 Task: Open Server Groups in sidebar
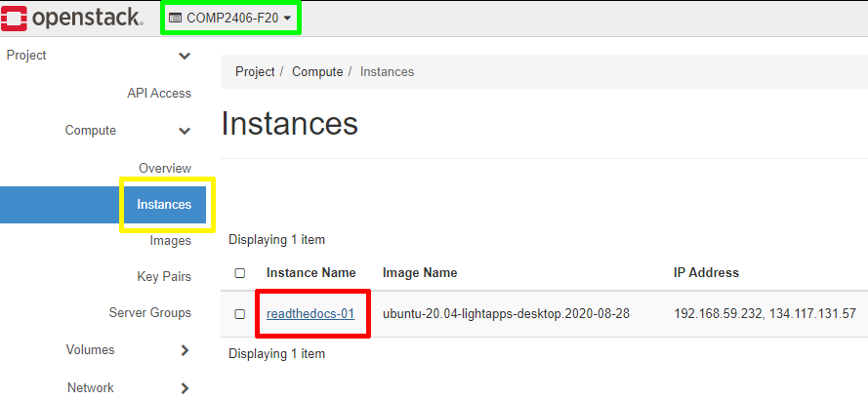pos(149,313)
